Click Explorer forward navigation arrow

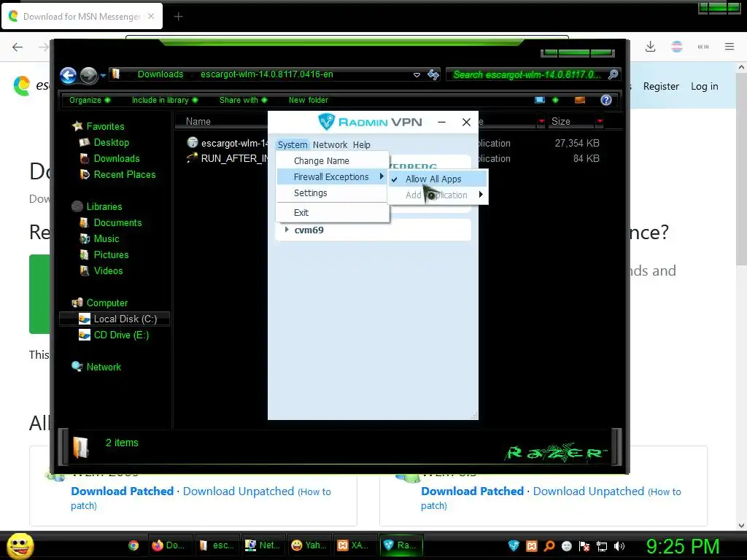[88, 75]
